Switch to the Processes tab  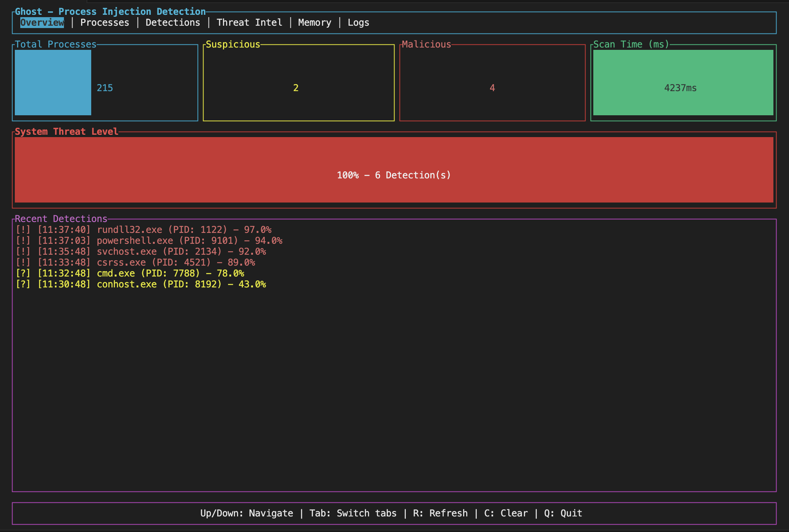(105, 22)
